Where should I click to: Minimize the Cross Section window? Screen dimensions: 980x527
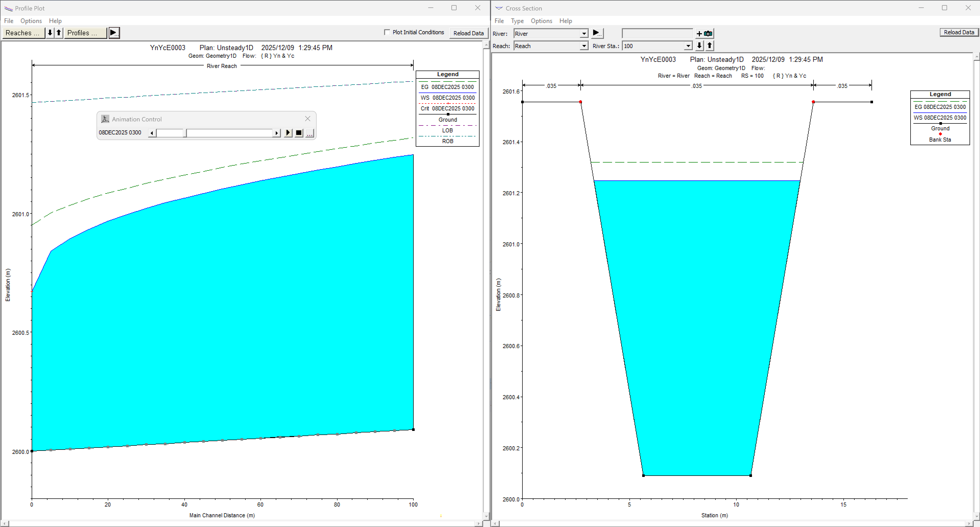(921, 8)
